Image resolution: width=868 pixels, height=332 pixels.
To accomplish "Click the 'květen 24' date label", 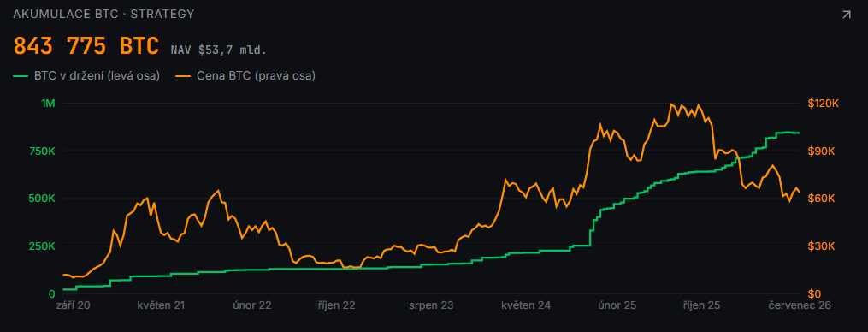I will tap(526, 305).
